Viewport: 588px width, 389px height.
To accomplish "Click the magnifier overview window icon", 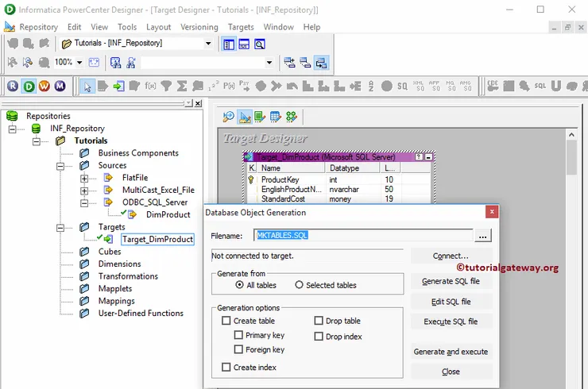I will [260, 44].
